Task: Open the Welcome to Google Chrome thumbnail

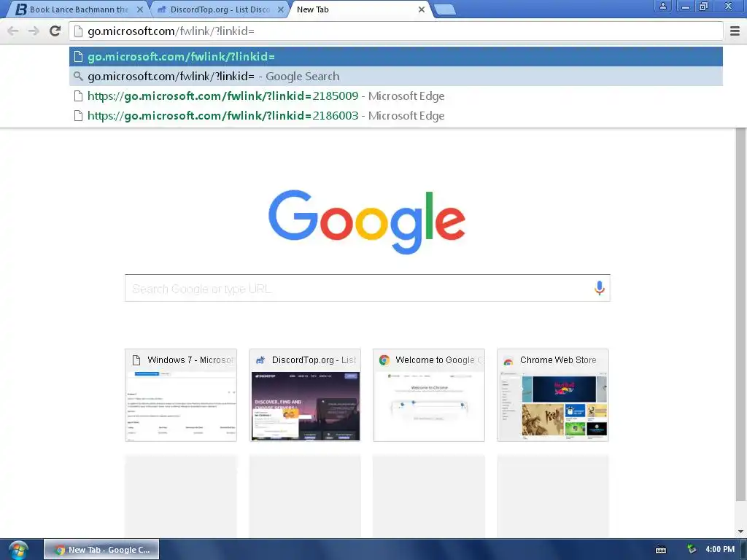Action: [429, 395]
